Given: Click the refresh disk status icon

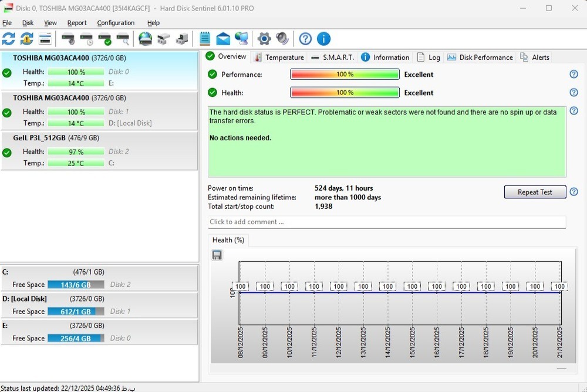Looking at the screenshot, I should (x=9, y=39).
